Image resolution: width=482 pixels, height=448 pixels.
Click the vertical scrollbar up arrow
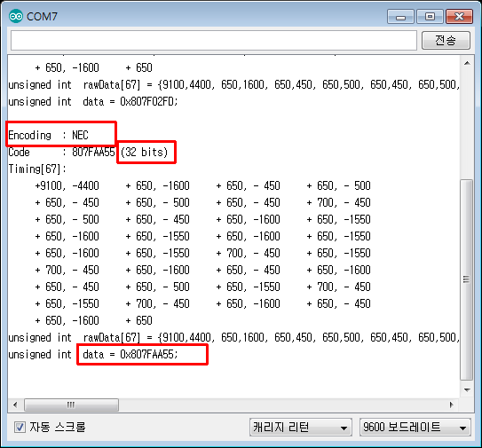click(467, 63)
